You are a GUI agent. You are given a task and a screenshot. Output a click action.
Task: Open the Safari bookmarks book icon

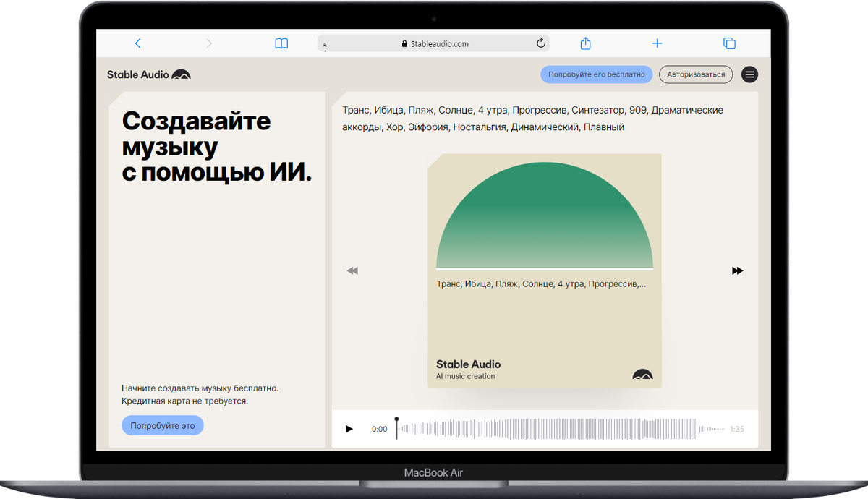[x=281, y=43]
